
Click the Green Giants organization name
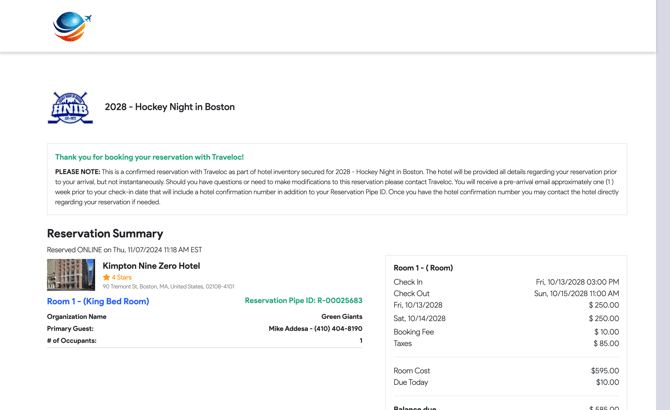(x=341, y=317)
